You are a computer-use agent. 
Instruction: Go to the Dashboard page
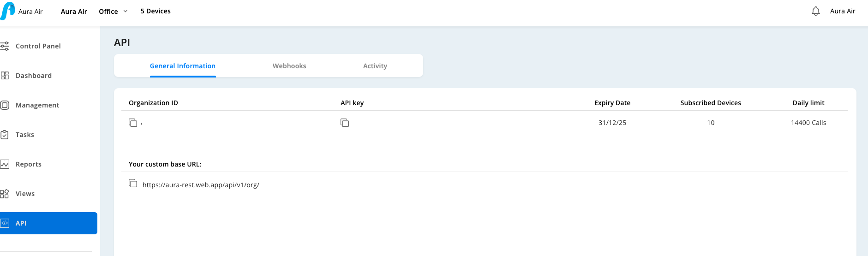33,76
